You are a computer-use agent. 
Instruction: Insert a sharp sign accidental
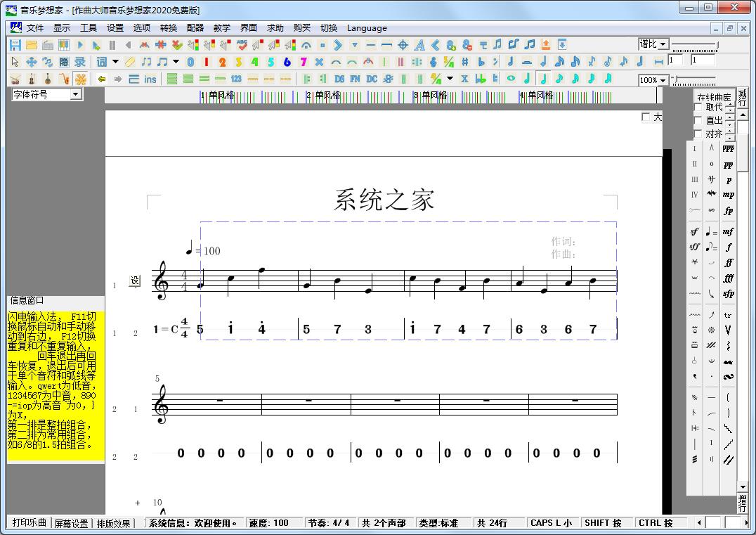point(465,62)
